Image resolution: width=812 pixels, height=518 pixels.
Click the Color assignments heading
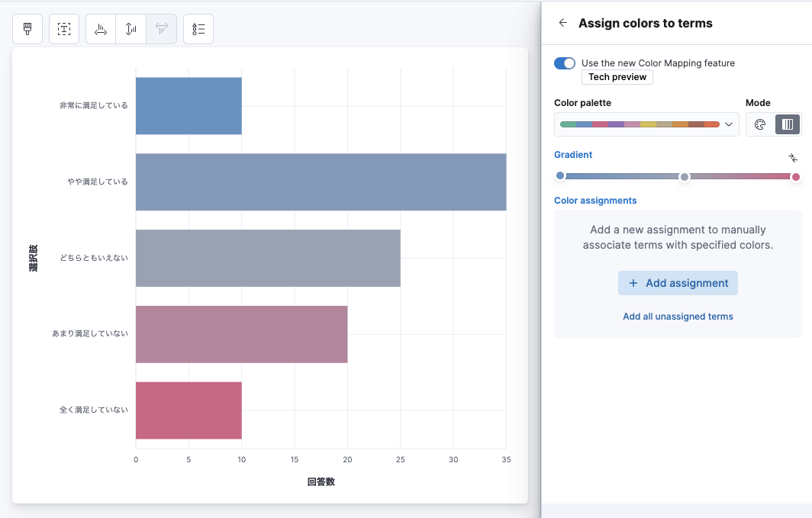point(595,201)
